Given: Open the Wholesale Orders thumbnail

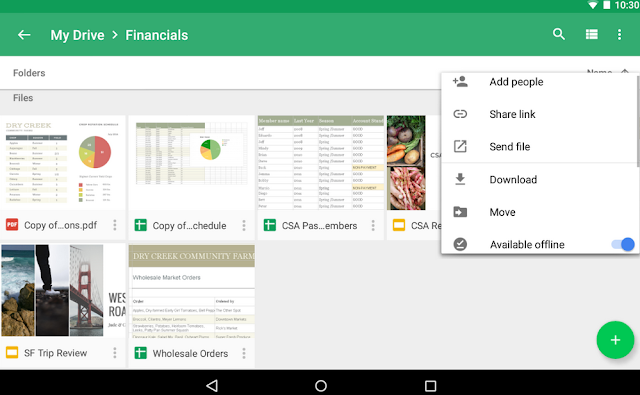Looking at the screenshot, I should tap(191, 290).
